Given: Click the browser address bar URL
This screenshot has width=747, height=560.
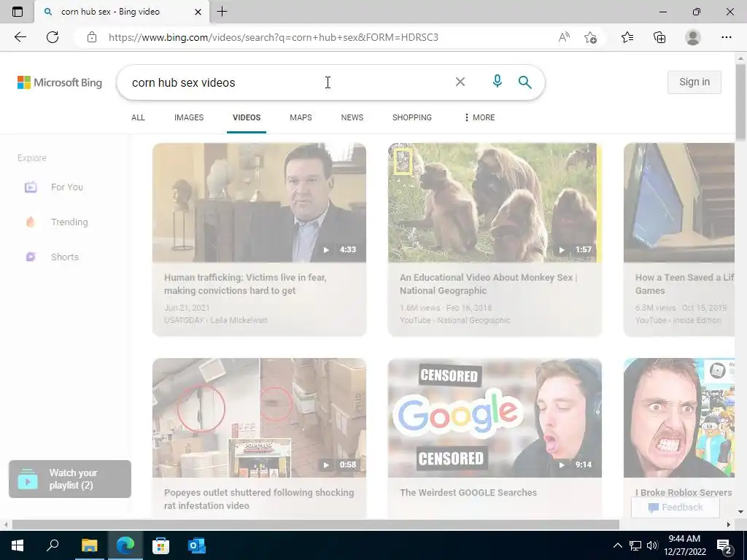Looking at the screenshot, I should pyautogui.click(x=274, y=37).
